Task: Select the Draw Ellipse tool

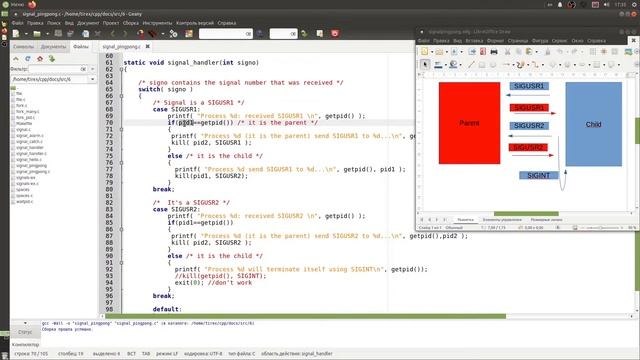Action: click(493, 64)
